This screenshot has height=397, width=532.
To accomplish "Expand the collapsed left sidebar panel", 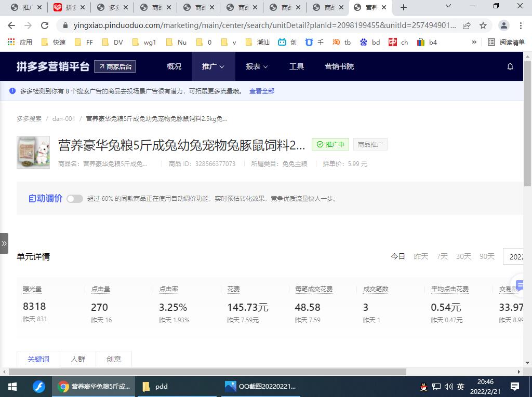I will [4, 243].
